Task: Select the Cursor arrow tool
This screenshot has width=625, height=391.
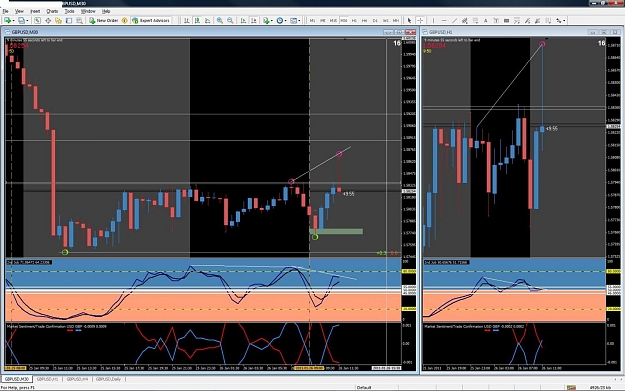Action: 409,20
